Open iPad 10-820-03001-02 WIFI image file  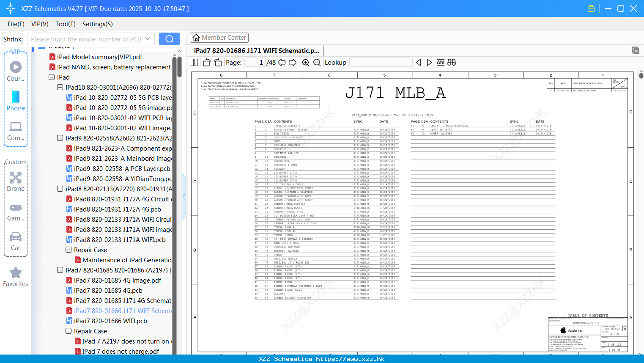click(x=119, y=128)
